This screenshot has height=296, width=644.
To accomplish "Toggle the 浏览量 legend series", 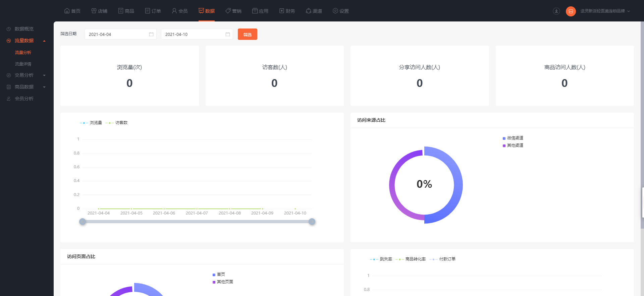I will [x=91, y=123].
